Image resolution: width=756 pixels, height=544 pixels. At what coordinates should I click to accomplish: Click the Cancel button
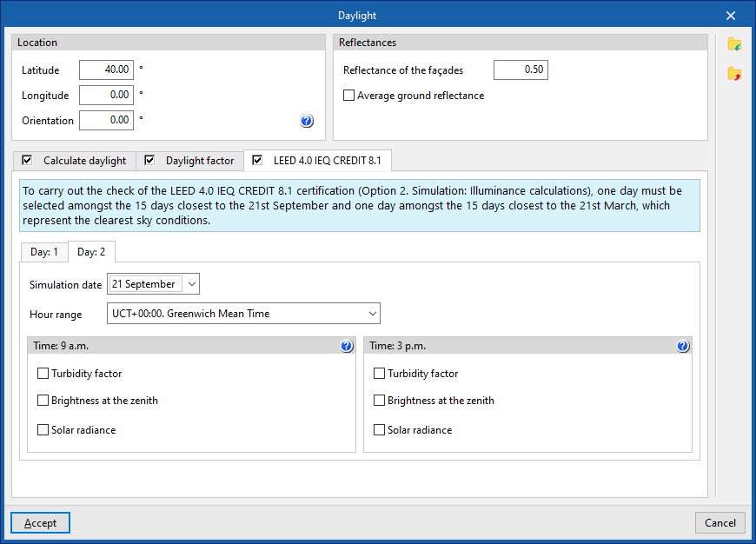click(x=720, y=523)
